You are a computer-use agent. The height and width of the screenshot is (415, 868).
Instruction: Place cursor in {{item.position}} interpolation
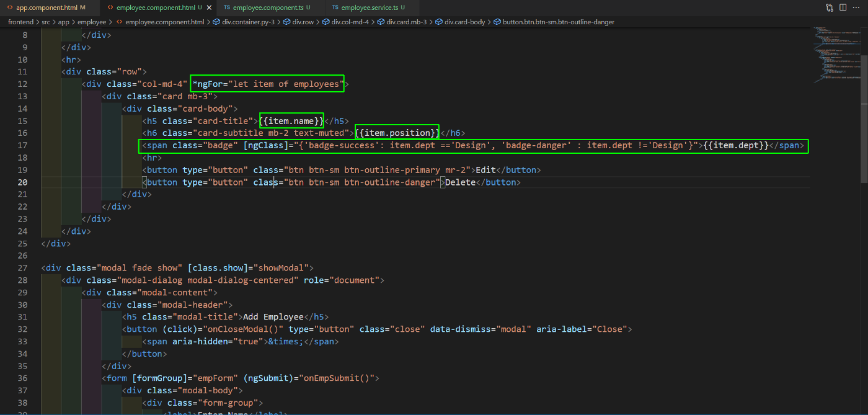(x=397, y=133)
